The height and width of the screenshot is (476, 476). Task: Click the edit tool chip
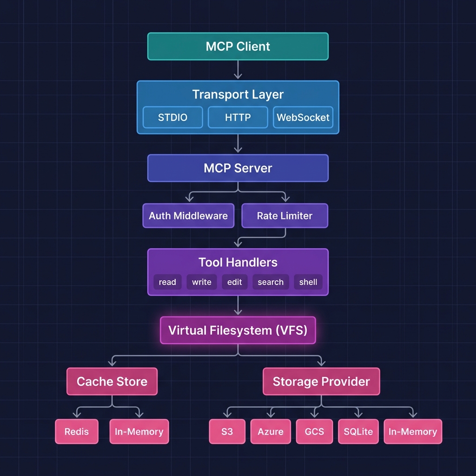pos(235,282)
